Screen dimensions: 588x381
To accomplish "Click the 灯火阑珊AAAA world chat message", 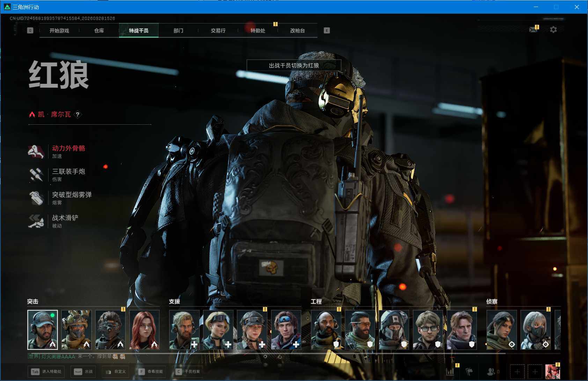I will [76, 357].
